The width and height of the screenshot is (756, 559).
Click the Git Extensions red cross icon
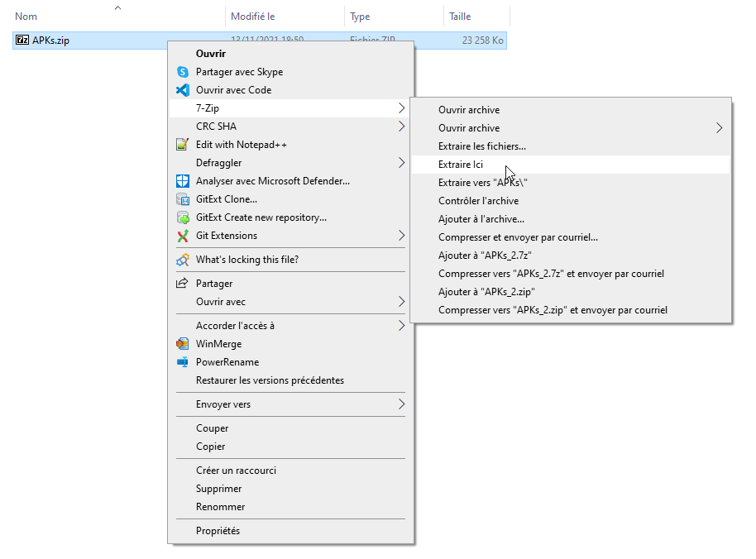click(x=183, y=236)
